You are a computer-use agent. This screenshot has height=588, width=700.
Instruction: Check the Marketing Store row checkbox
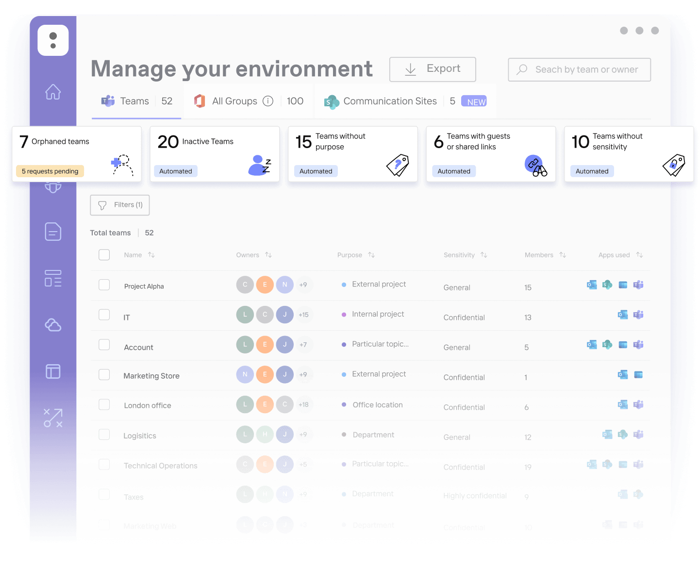pyautogui.click(x=104, y=374)
